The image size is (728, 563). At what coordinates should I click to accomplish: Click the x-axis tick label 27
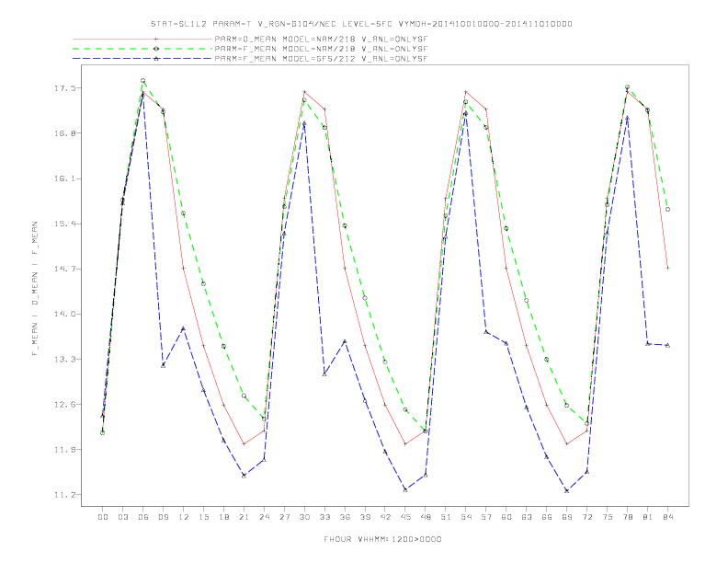[285, 517]
